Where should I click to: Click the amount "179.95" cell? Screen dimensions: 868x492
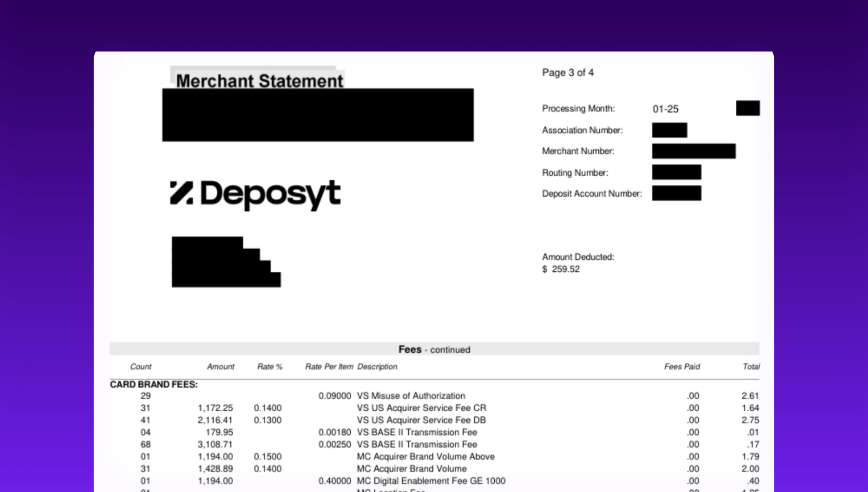pos(219,432)
